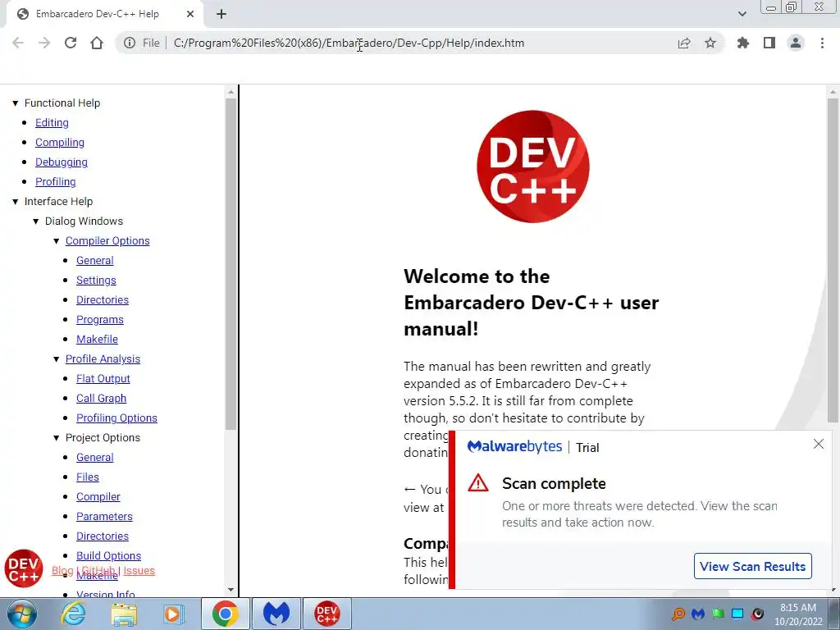The width and height of the screenshot is (840, 630).
Task: Open the Files link
Action: [87, 477]
